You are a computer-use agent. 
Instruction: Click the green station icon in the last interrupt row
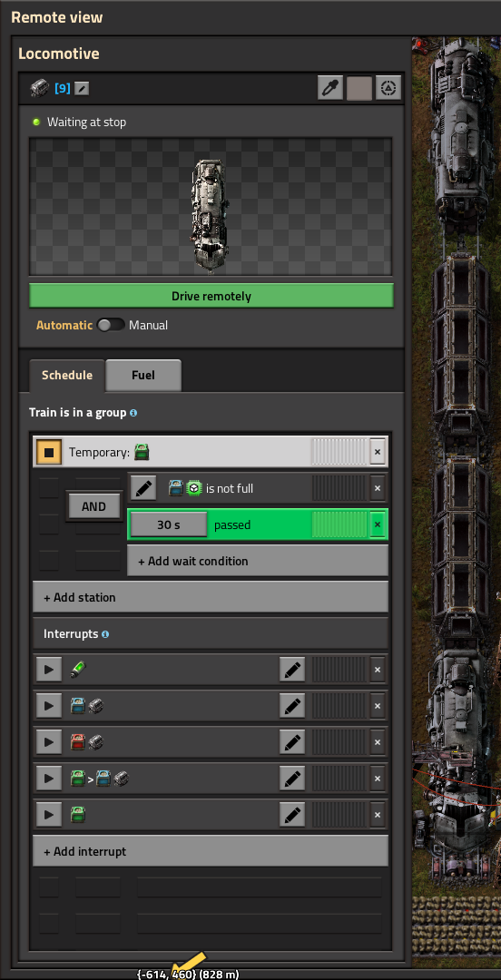click(77, 815)
